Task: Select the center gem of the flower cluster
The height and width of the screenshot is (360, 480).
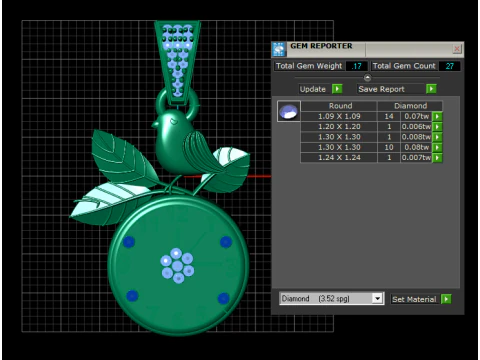Action: click(x=177, y=266)
